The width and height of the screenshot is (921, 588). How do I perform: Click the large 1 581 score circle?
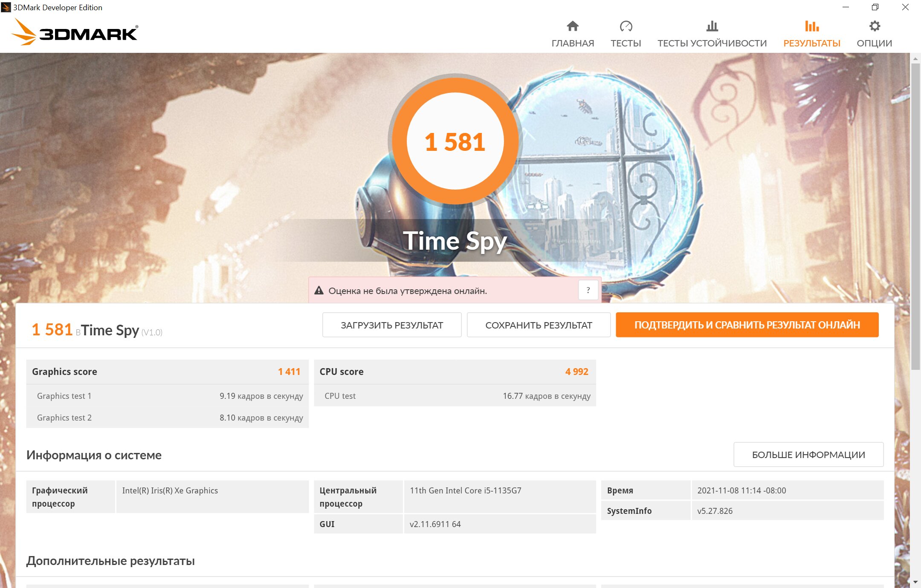pyautogui.click(x=455, y=141)
